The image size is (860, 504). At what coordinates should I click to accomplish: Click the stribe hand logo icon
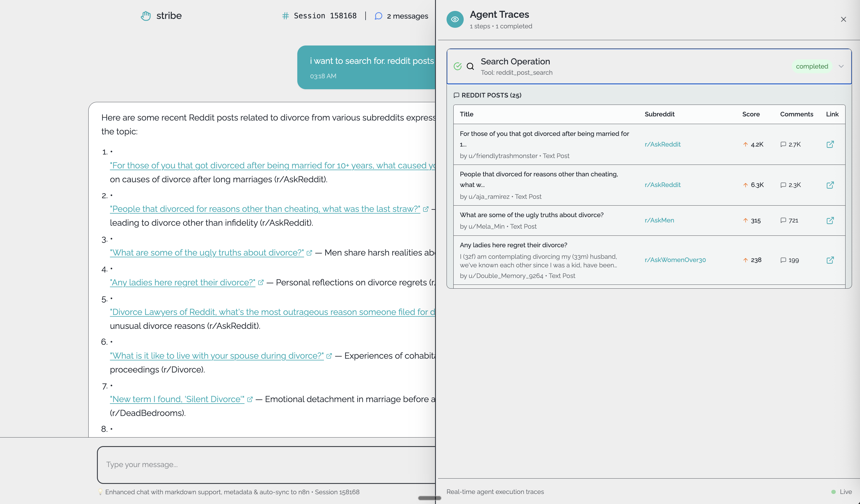[x=146, y=16]
